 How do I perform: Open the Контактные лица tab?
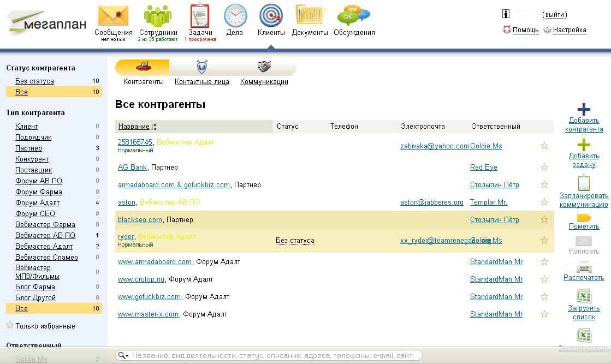pyautogui.click(x=202, y=82)
